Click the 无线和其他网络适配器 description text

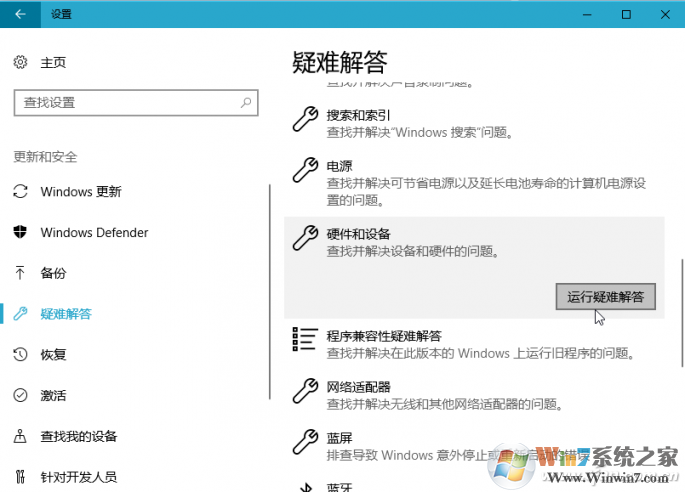tap(445, 404)
